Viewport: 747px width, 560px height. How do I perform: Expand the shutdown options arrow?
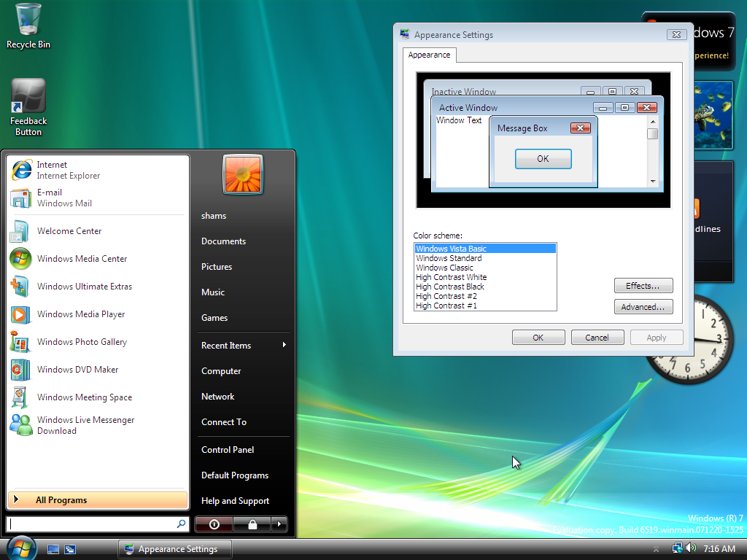click(279, 524)
